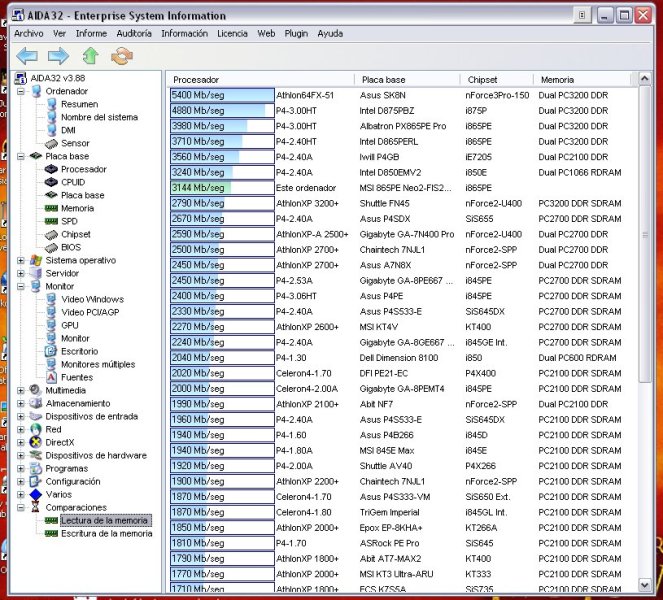Select the Varios blue diamond icon

pos(36,494)
